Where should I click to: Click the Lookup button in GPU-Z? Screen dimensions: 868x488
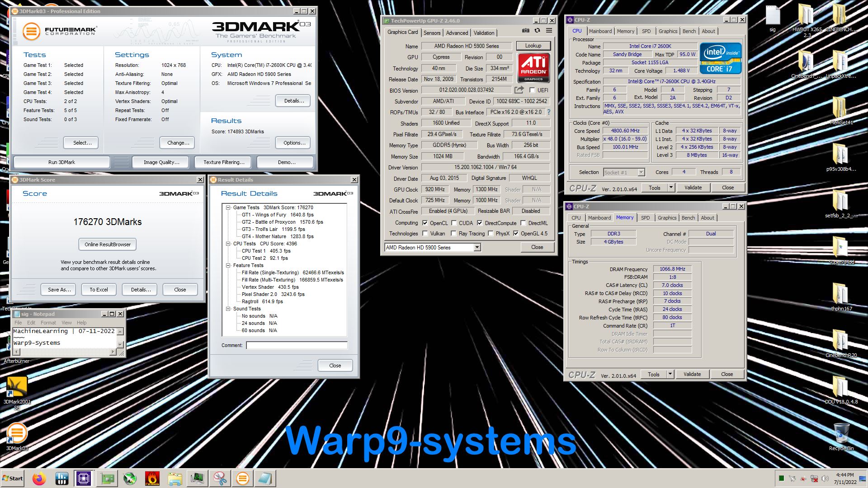[x=533, y=46]
